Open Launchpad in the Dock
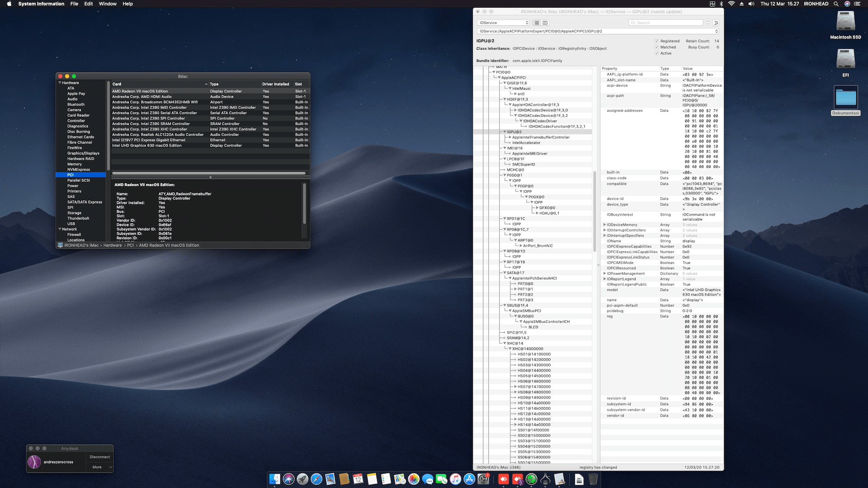The height and width of the screenshot is (488, 868). pyautogui.click(x=302, y=479)
